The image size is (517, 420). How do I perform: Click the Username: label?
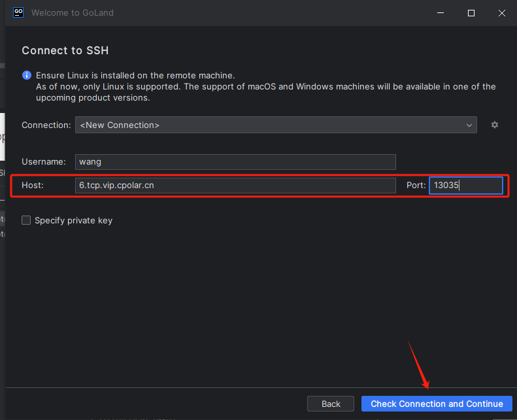tap(44, 162)
